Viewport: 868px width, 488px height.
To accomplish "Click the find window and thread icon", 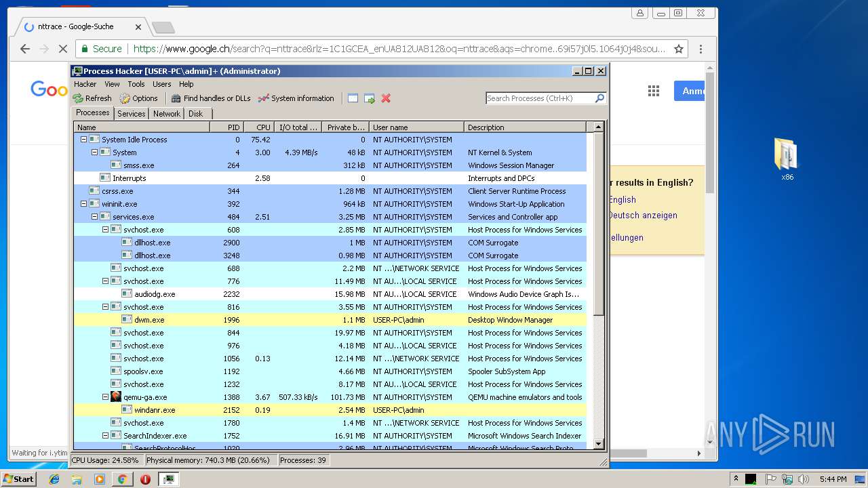I will pos(370,98).
